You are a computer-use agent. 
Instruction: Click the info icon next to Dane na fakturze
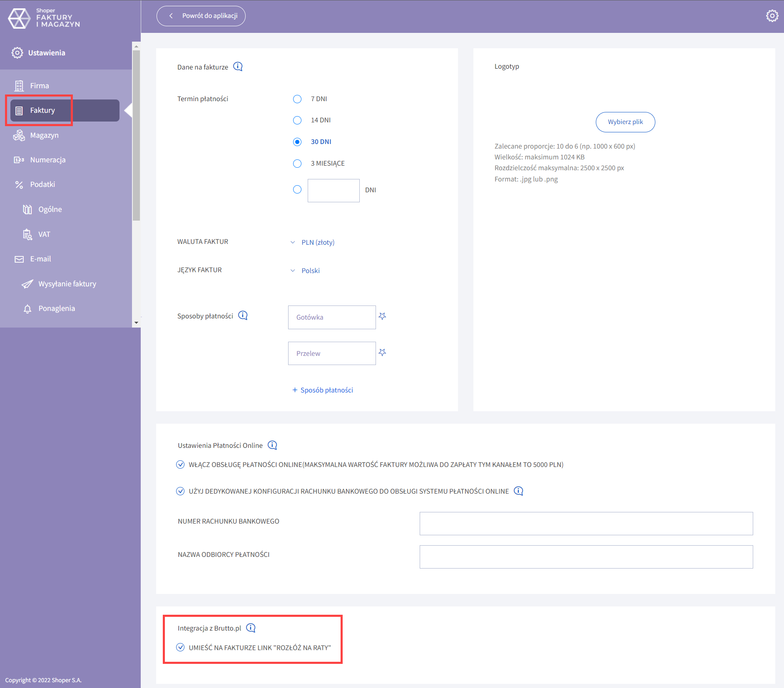point(238,67)
